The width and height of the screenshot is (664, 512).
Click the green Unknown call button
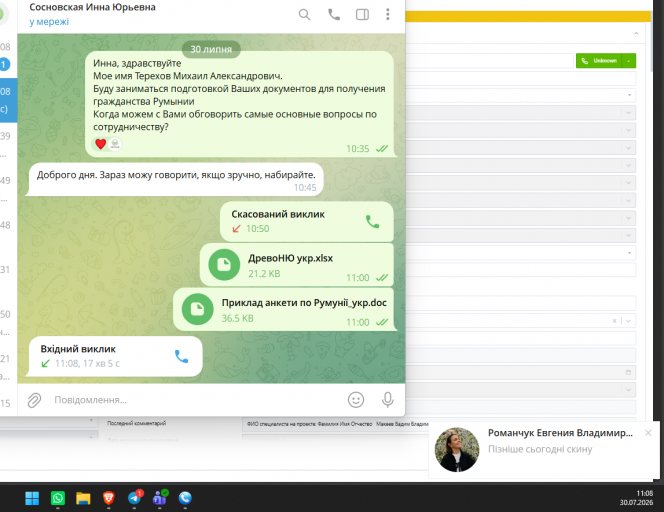599,61
